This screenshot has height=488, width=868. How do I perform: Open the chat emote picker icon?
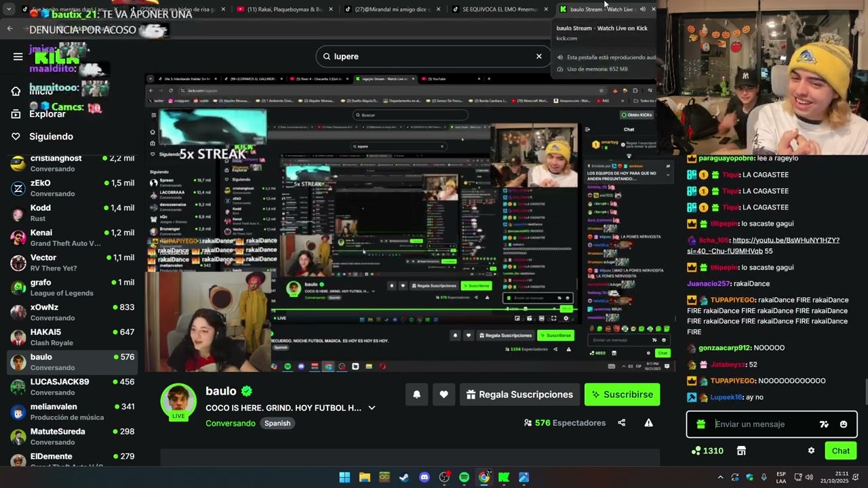(843, 424)
